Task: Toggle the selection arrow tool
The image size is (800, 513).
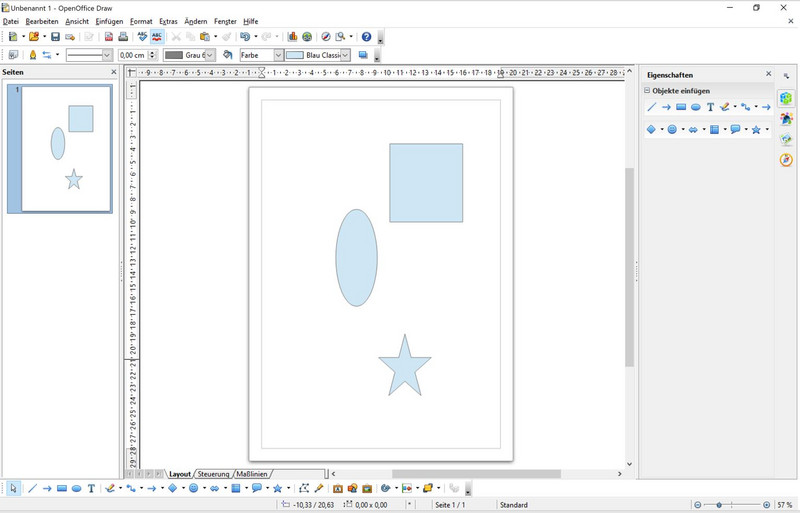Action: point(13,489)
